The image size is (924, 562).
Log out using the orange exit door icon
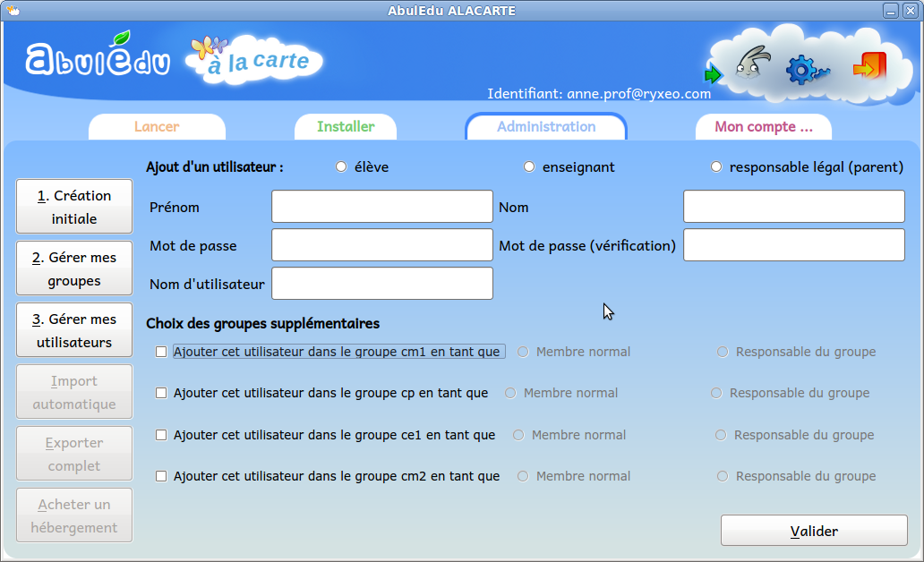[x=869, y=66]
